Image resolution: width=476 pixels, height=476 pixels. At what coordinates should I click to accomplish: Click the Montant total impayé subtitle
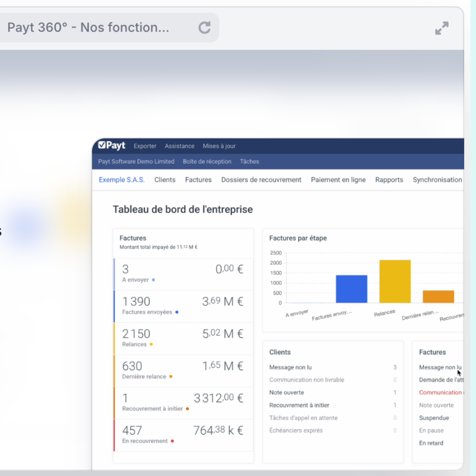[x=159, y=247]
